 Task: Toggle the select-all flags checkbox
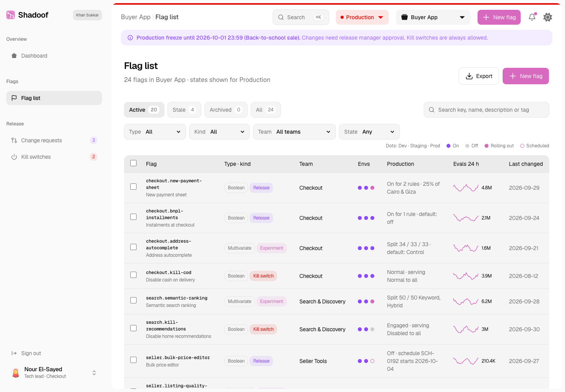pos(133,163)
